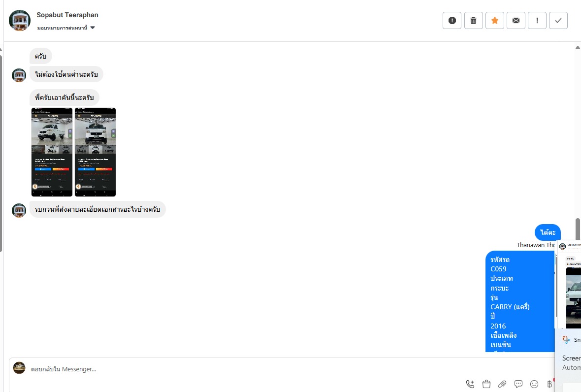581x392 pixels.
Task: Click sender avatar beside 'ไม่ต้องใช้คนค้ำนะครับ'
Action: point(19,75)
